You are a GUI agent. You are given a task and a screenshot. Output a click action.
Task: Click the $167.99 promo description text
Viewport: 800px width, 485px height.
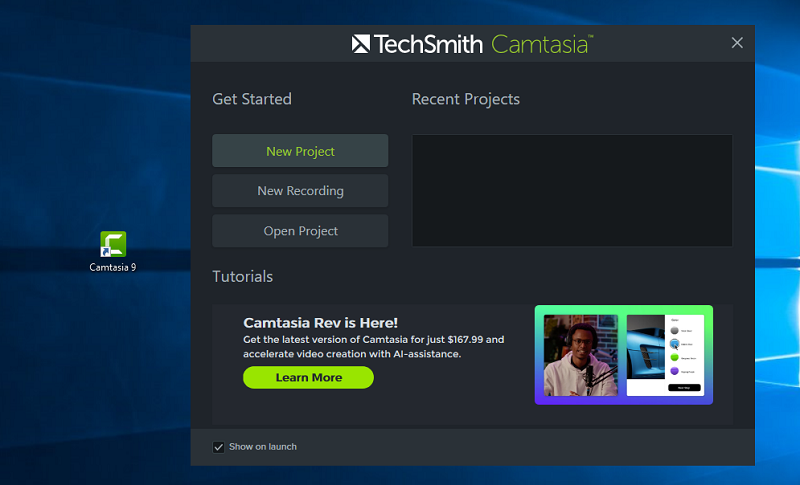pyautogui.click(x=373, y=347)
